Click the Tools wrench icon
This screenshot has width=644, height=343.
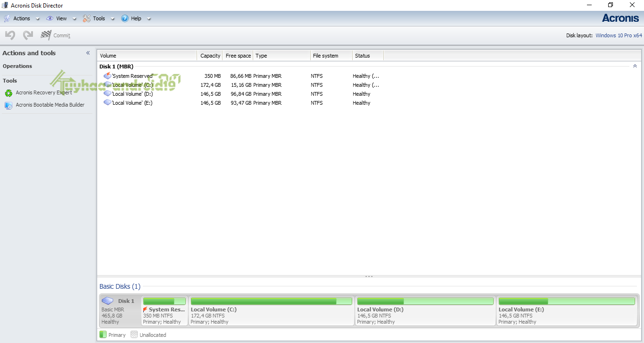[87, 18]
